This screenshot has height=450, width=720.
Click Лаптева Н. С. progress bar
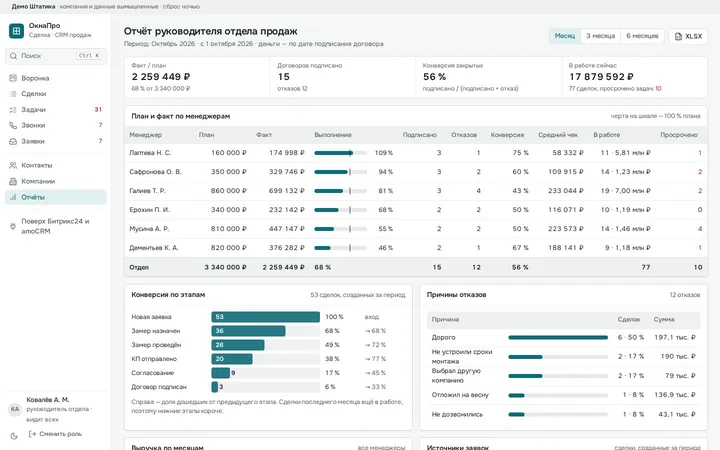click(340, 153)
